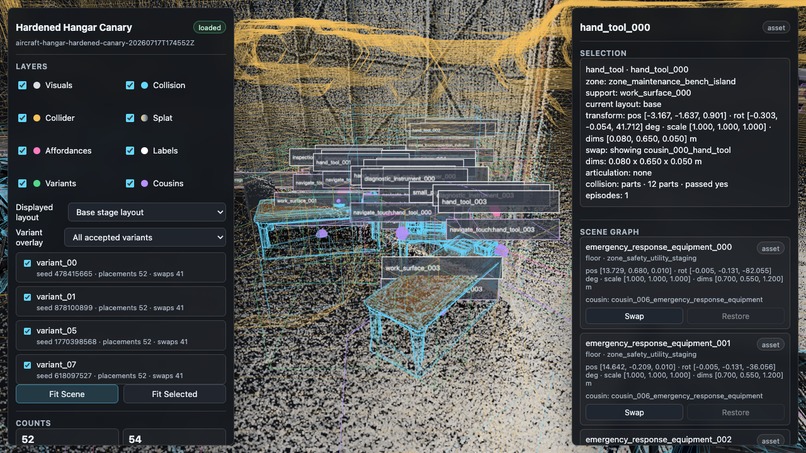Toggle variant_07 checkbox
The image size is (806, 453).
coord(27,365)
